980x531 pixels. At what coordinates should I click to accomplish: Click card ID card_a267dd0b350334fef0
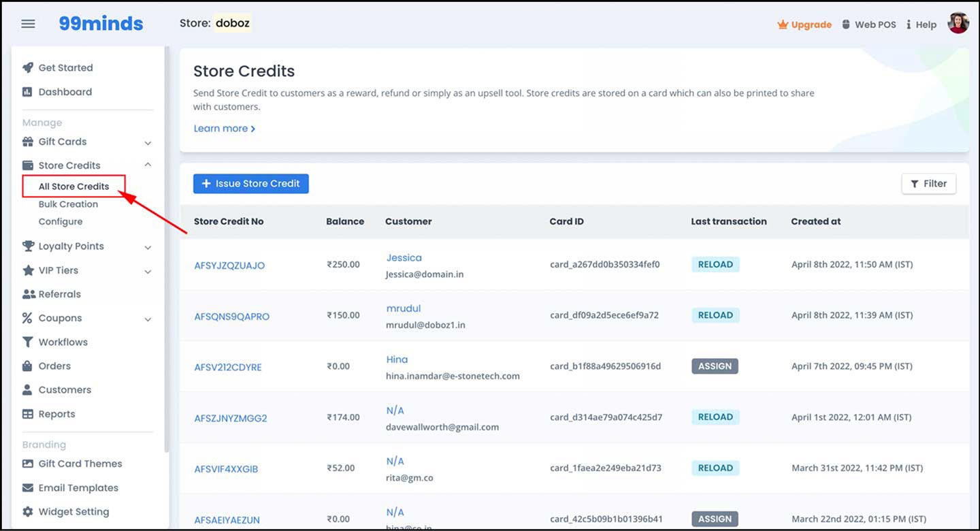tap(605, 264)
